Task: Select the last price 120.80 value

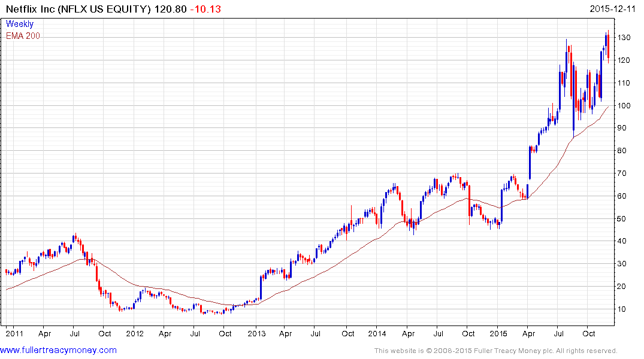Action: (171, 9)
